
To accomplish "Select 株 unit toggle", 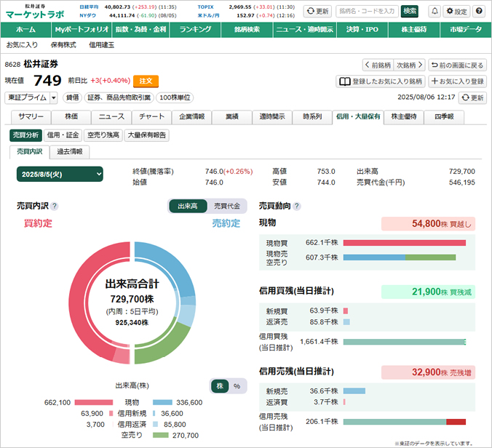I will pos(220,386).
